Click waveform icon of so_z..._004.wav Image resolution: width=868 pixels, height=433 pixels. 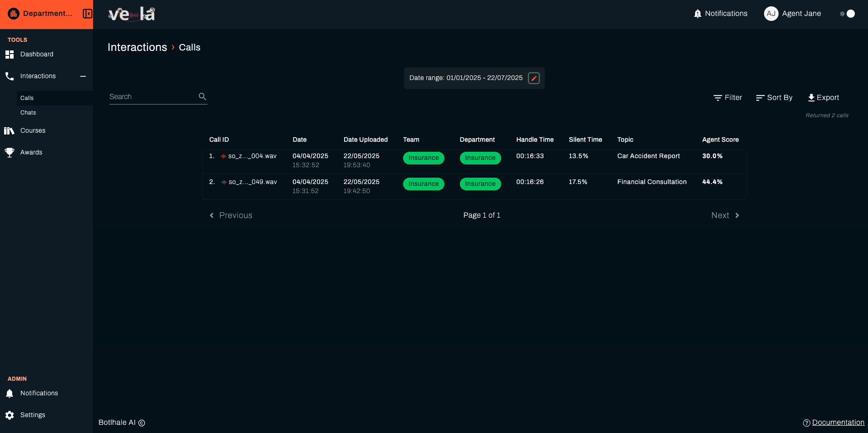click(x=223, y=156)
